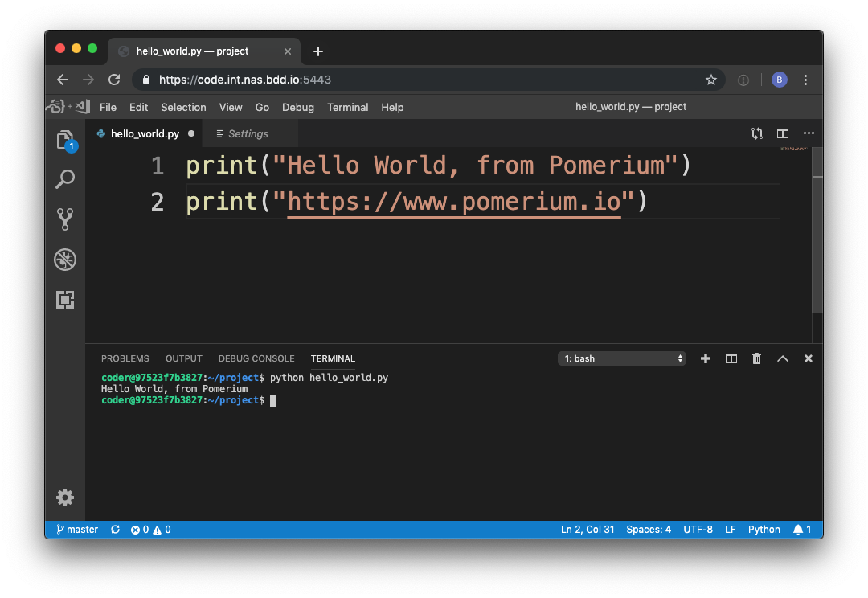Split the editor to the right

pos(782,133)
